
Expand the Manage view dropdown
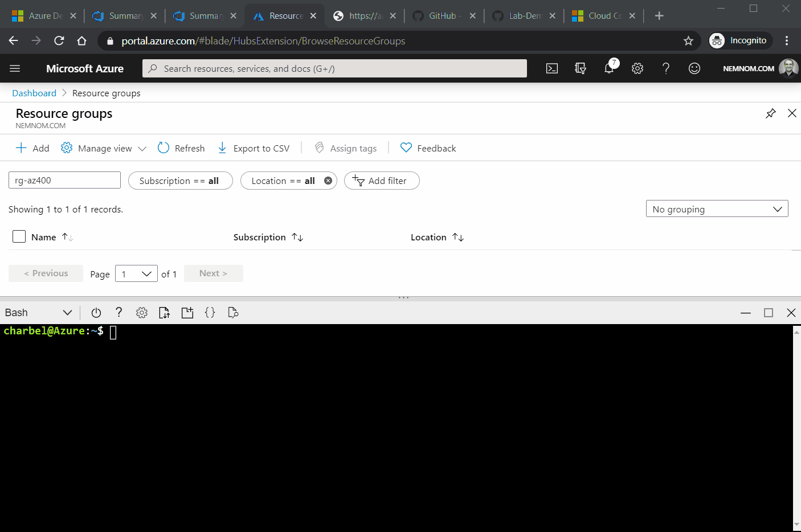104,148
